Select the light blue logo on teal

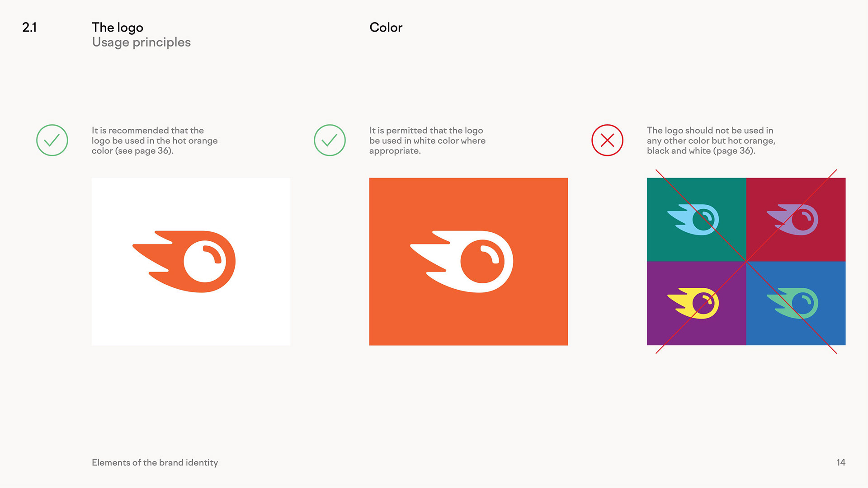[693, 220]
